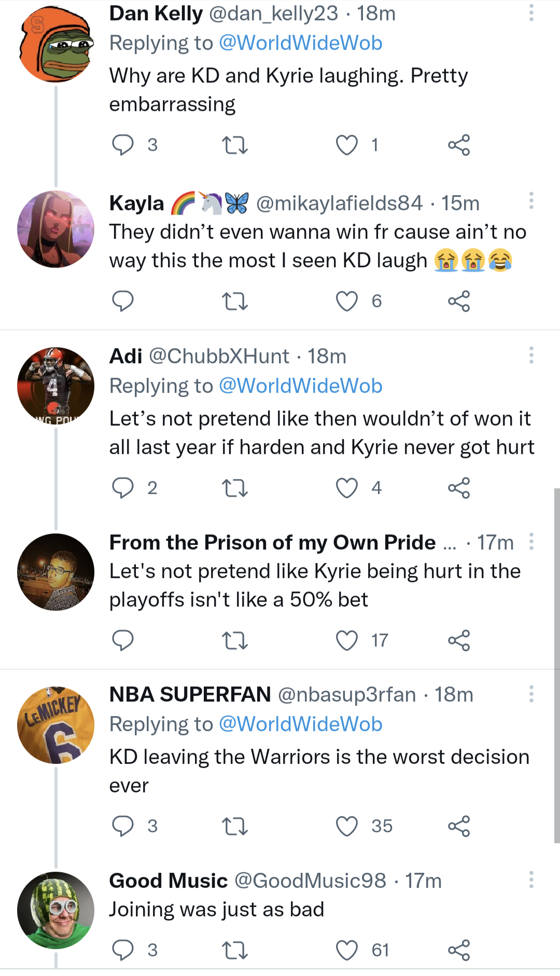Image resolution: width=560 pixels, height=976 pixels.
Task: Retweet the Kyrie 50% bet tweet
Action: [234, 640]
